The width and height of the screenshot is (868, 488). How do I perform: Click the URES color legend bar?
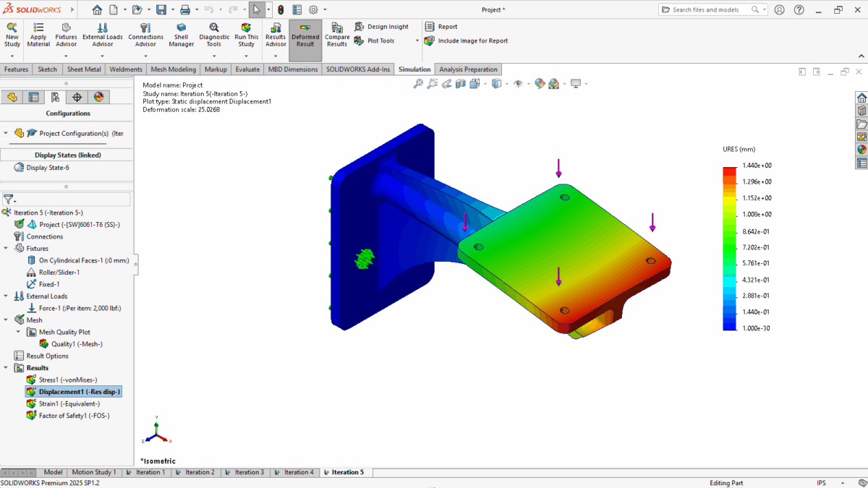(x=730, y=247)
